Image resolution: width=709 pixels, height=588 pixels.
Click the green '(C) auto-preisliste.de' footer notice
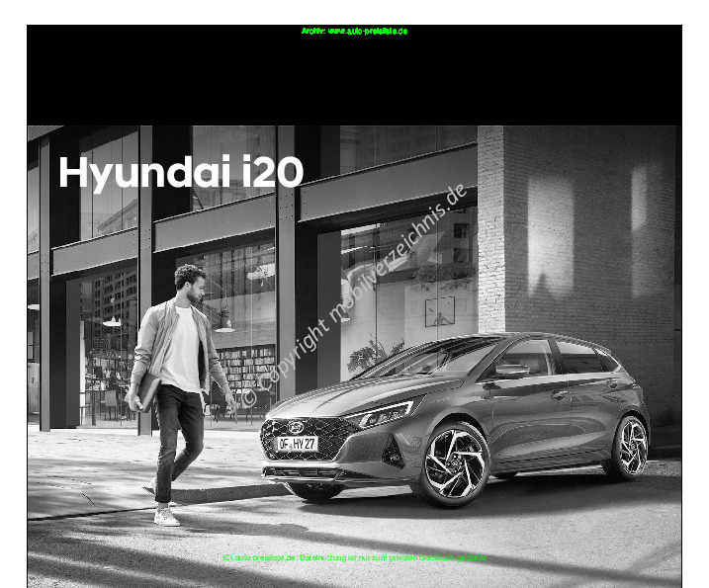(354, 557)
